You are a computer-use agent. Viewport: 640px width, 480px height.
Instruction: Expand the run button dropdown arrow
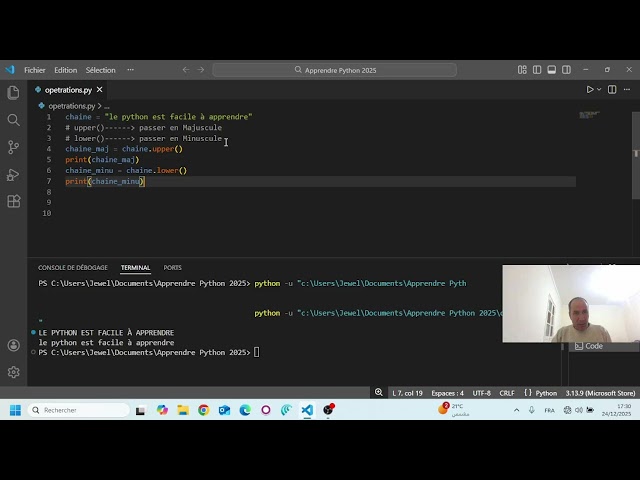599,89
